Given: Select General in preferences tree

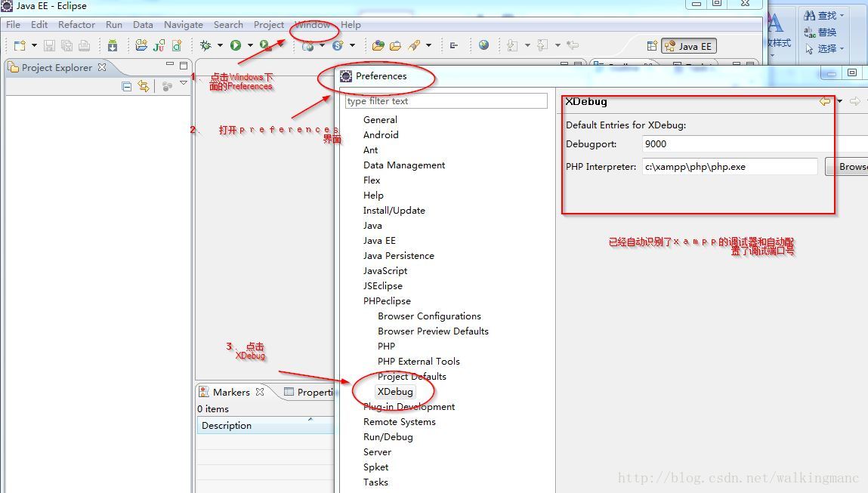Looking at the screenshot, I should 380,120.
